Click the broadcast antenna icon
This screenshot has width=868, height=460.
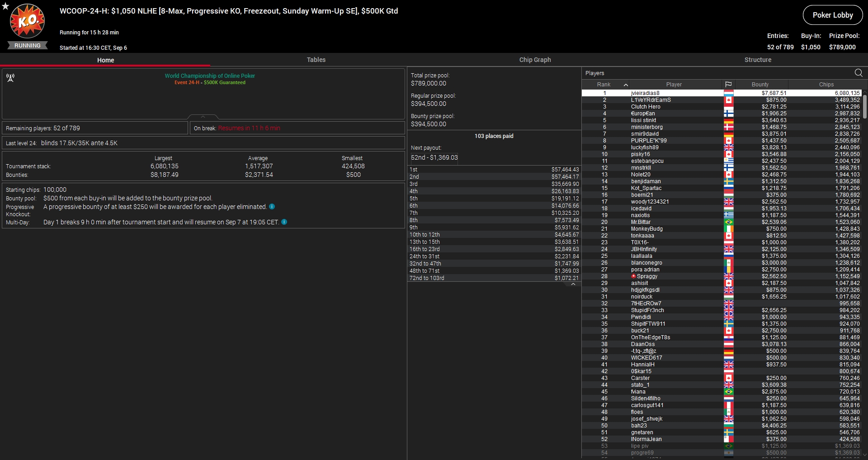[10, 78]
